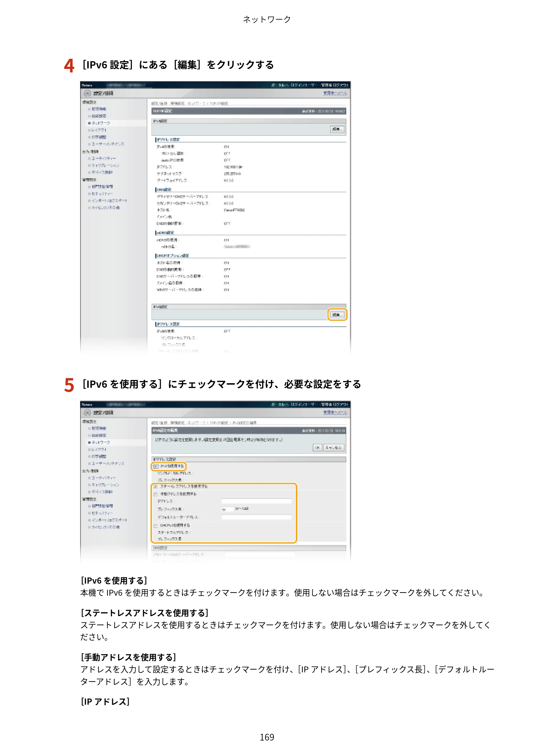Open インポート/エクスポート in step 5 sidebar
534x756 pixels.
click(x=109, y=520)
